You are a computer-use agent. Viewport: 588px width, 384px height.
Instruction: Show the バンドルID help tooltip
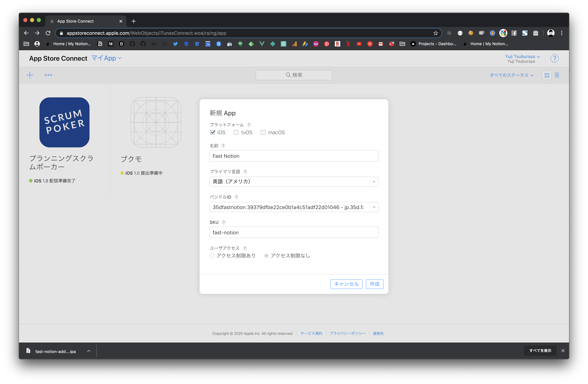[x=236, y=197]
